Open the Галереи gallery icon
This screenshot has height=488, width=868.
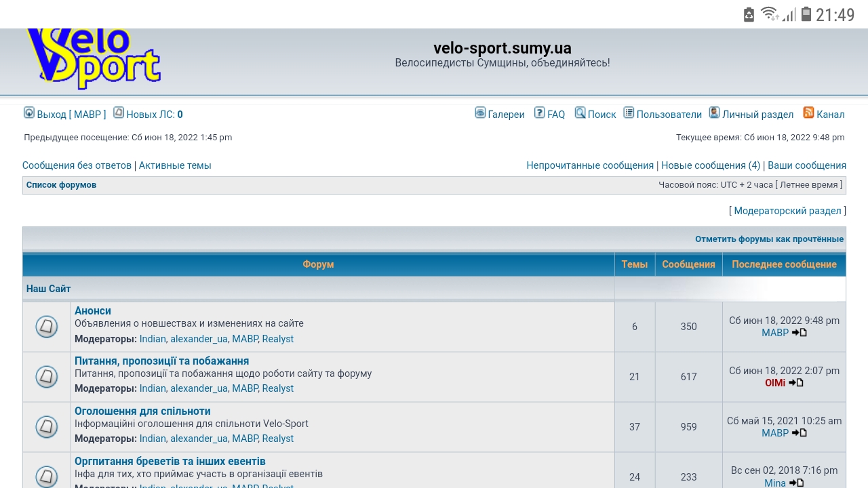[480, 113]
